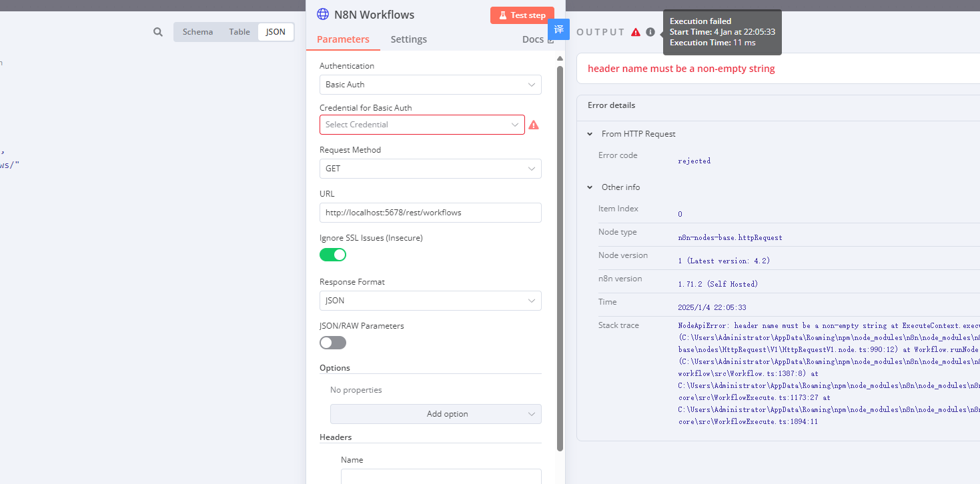Click the globe icon beside N8N Workflows
The height and width of the screenshot is (484, 980).
[x=323, y=14]
